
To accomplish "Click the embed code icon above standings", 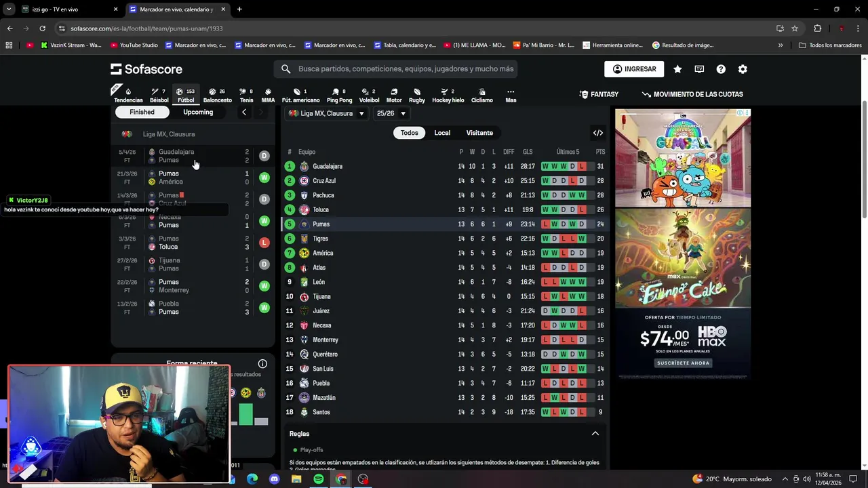I will (x=597, y=133).
